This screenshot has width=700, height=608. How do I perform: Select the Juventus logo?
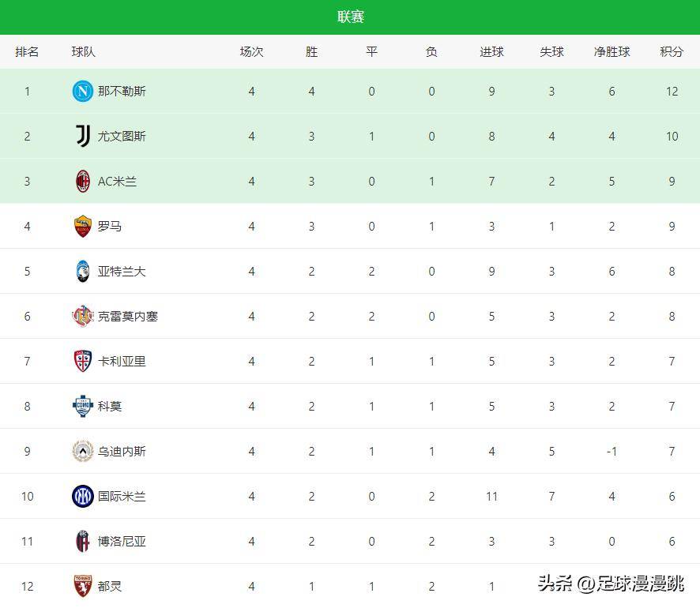81,136
